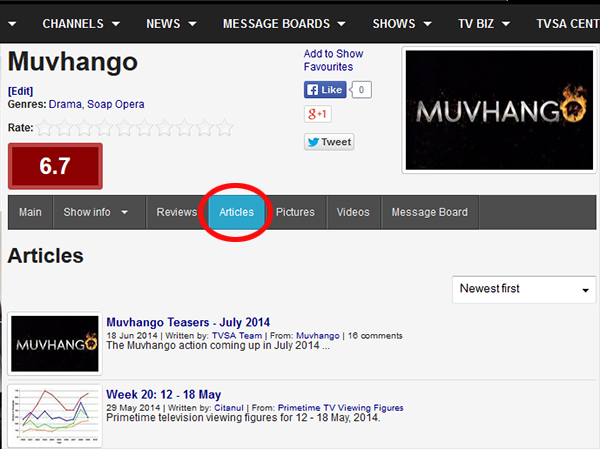This screenshot has width=600, height=449.
Task: Click the teaser summary 'The Muvhango action coming up'
Action: coord(218,346)
